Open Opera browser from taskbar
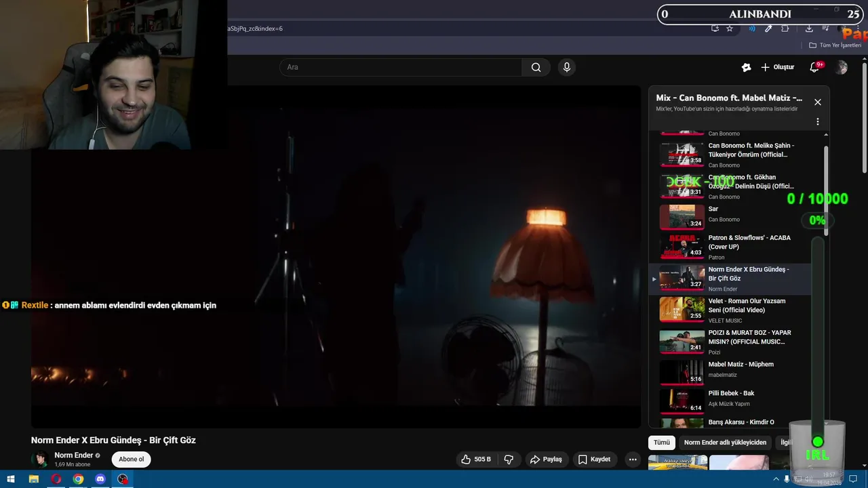Screen dimensions: 868x488 [56, 479]
